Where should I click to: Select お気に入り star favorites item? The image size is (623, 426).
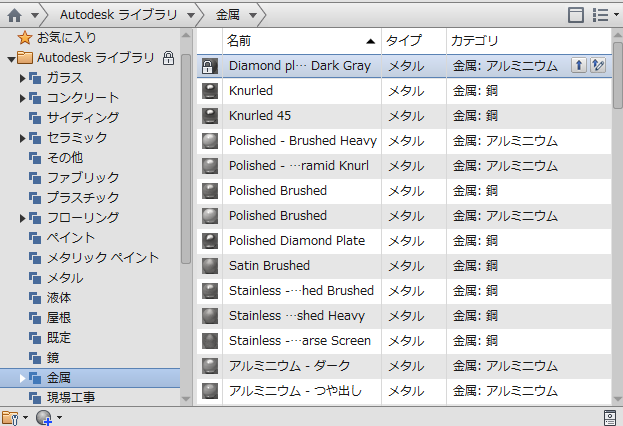57,38
